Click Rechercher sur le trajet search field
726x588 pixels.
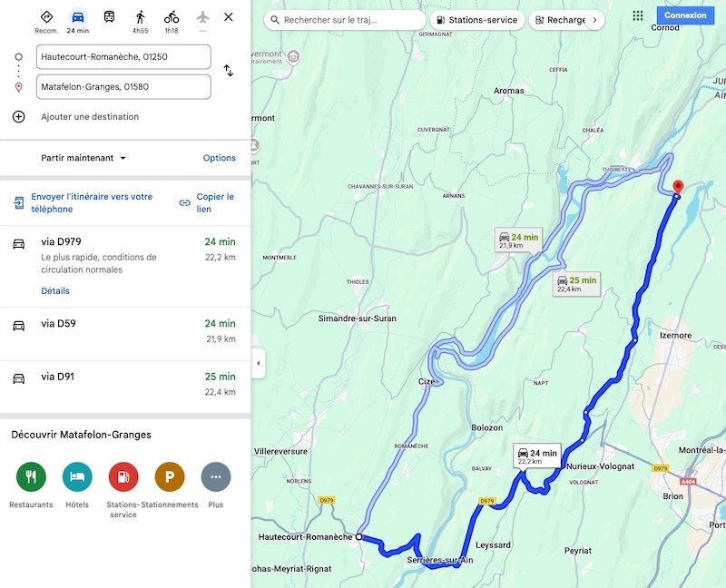click(x=345, y=20)
